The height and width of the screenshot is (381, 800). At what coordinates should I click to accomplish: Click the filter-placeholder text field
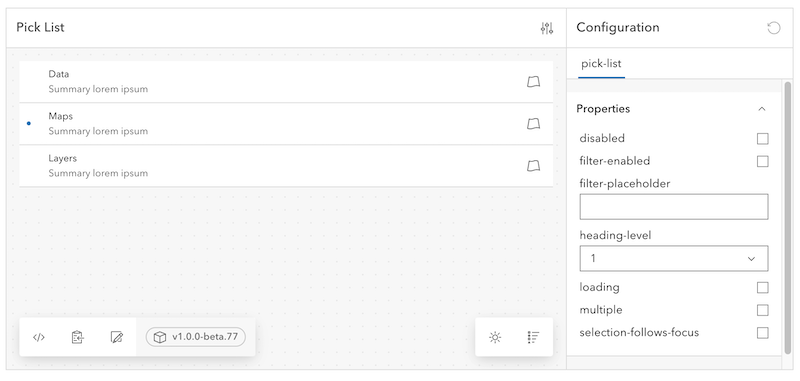(x=673, y=207)
